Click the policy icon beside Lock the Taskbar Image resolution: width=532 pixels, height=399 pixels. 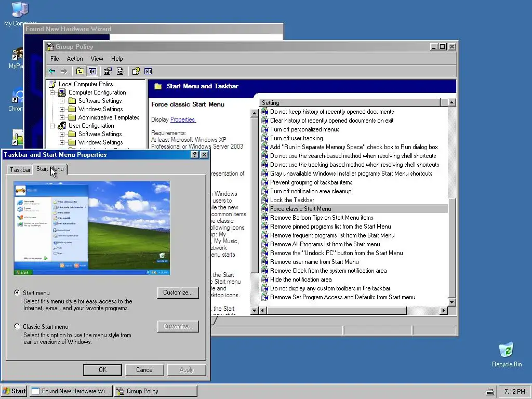point(264,200)
